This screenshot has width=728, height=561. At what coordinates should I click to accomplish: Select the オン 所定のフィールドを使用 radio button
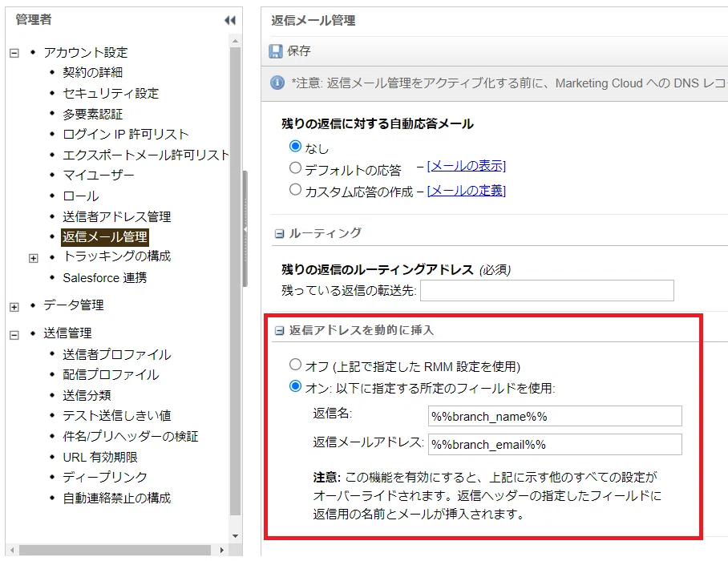pos(295,385)
